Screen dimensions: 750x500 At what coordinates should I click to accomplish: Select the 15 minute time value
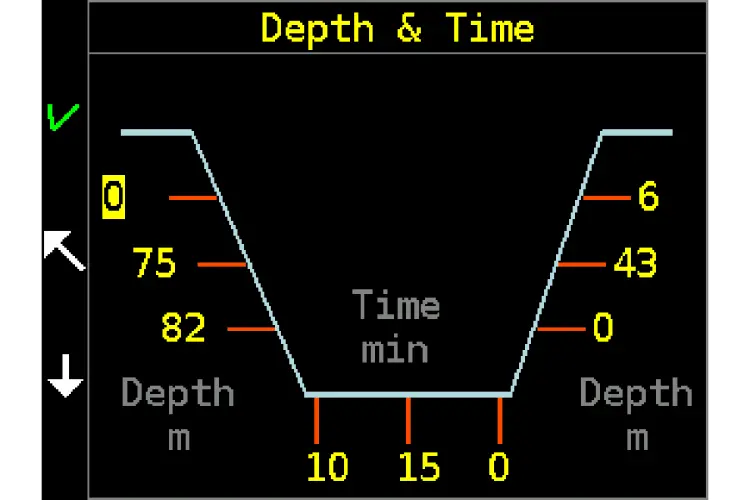[420, 467]
